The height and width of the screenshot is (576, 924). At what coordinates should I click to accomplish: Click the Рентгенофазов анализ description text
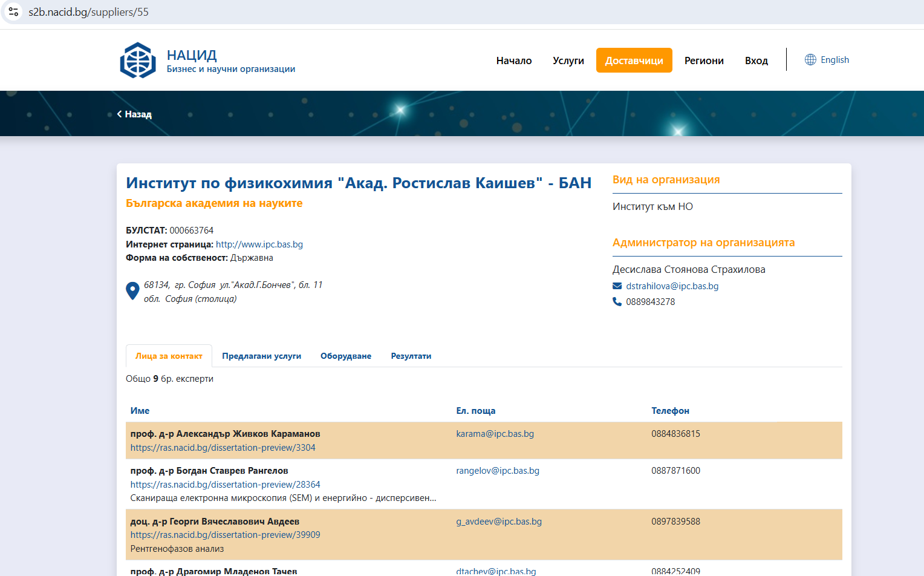point(177,549)
